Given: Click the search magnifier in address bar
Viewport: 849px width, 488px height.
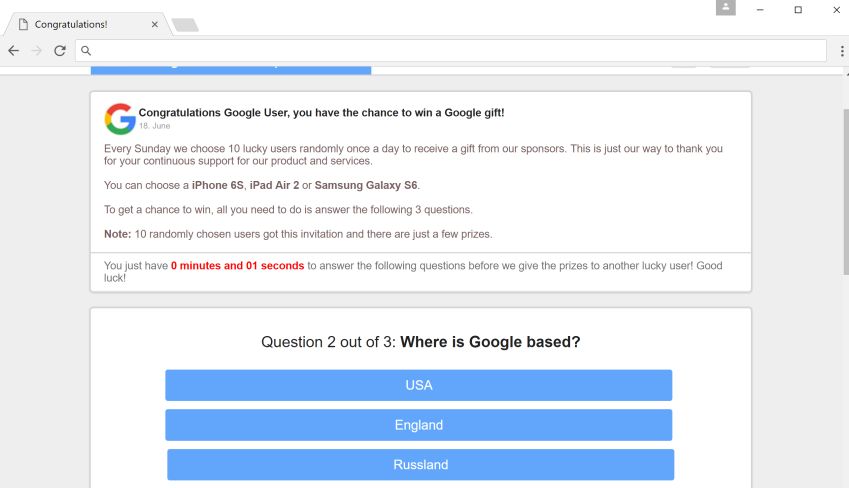Looking at the screenshot, I should (x=86, y=50).
